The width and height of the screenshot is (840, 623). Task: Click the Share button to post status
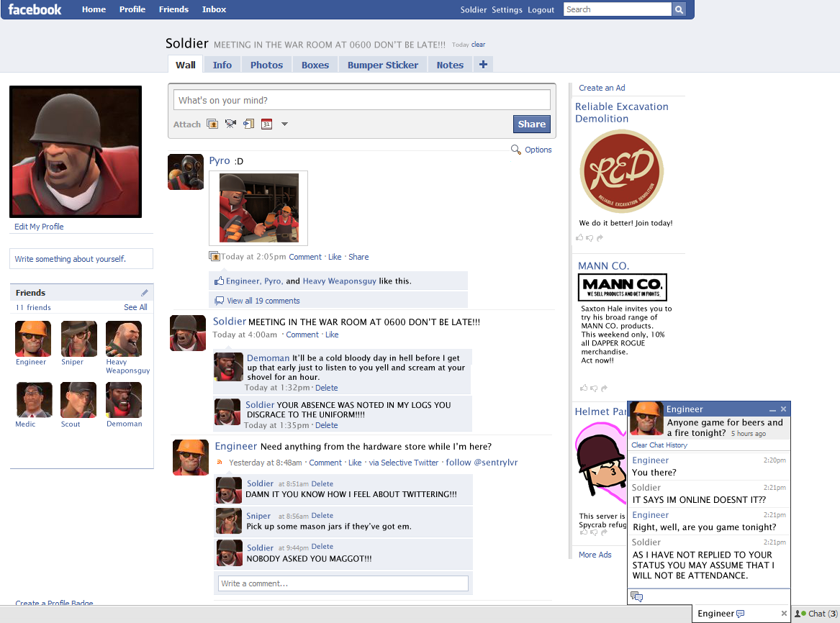click(531, 124)
